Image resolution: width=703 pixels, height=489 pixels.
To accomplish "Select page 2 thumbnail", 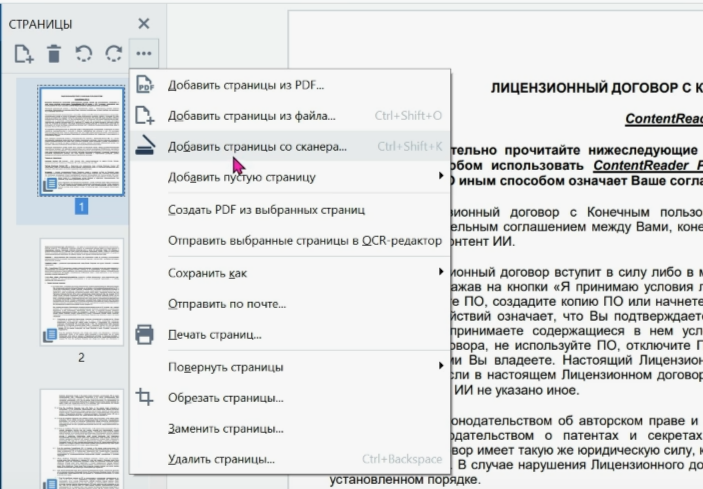I will [82, 292].
